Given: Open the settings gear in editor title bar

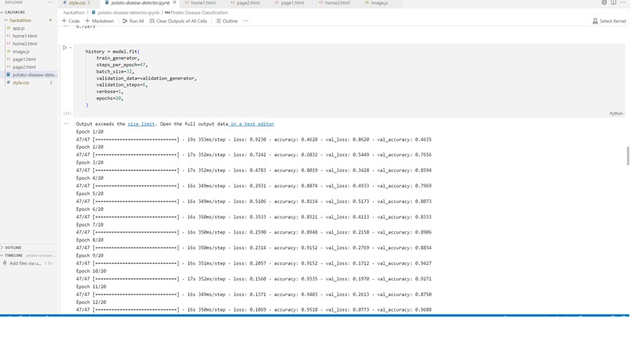Looking at the screenshot, I should coord(604,2).
